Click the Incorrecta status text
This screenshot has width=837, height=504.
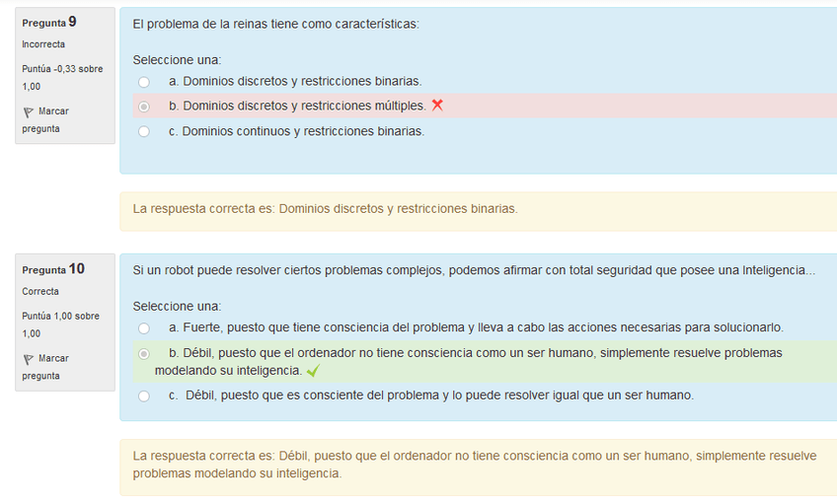[x=43, y=44]
